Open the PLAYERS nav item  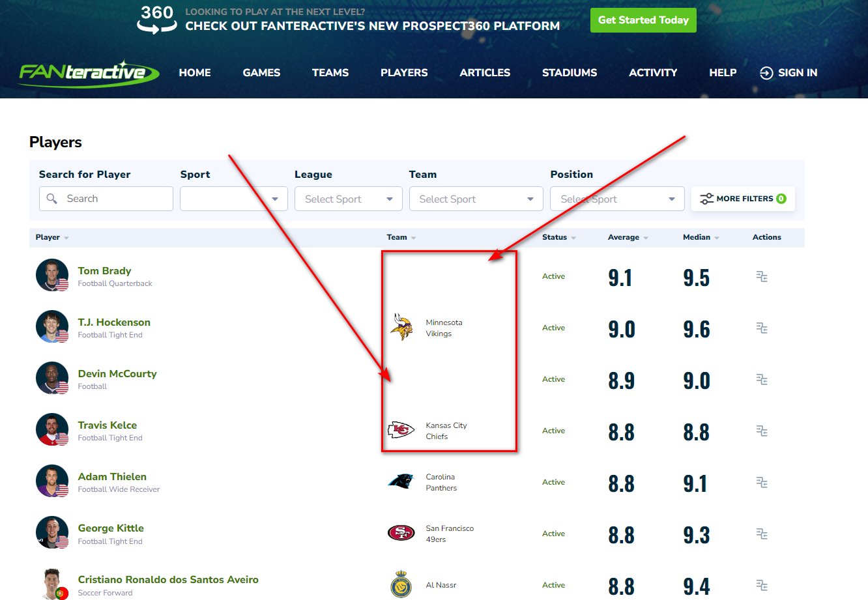coord(404,73)
